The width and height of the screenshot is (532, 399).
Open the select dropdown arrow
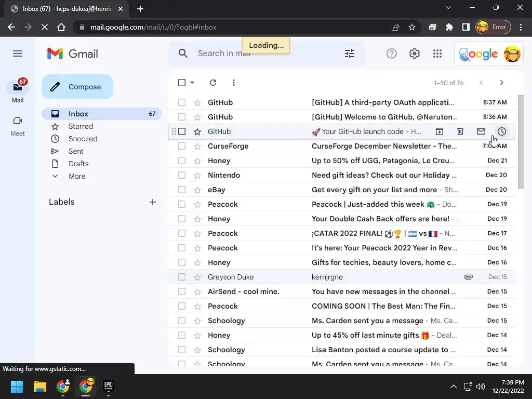coord(192,83)
